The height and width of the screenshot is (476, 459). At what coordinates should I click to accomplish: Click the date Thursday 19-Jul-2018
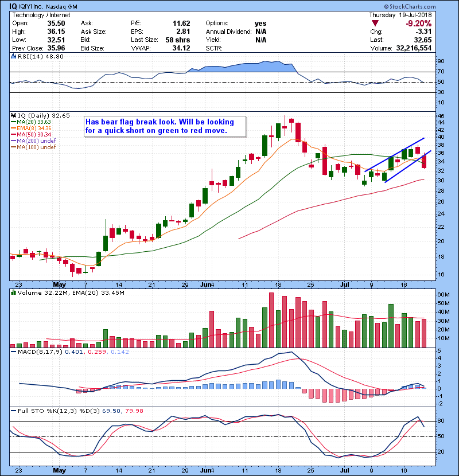point(400,15)
